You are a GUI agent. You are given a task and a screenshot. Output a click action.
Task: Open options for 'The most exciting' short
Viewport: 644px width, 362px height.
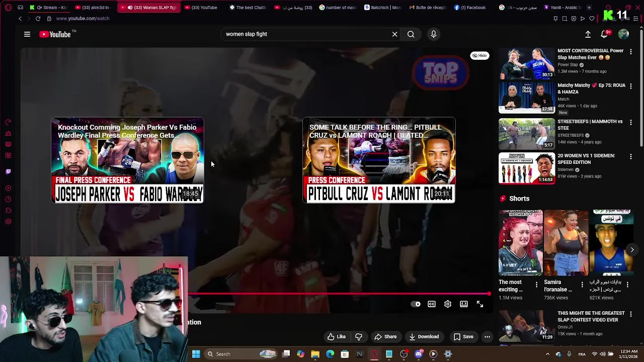point(536,285)
